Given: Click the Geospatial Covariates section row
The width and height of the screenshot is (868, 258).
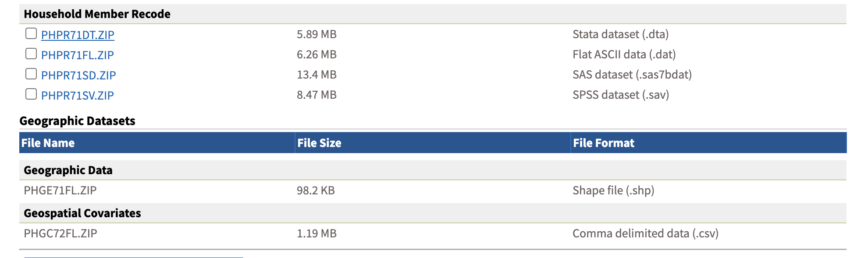Looking at the screenshot, I should (x=82, y=213).
